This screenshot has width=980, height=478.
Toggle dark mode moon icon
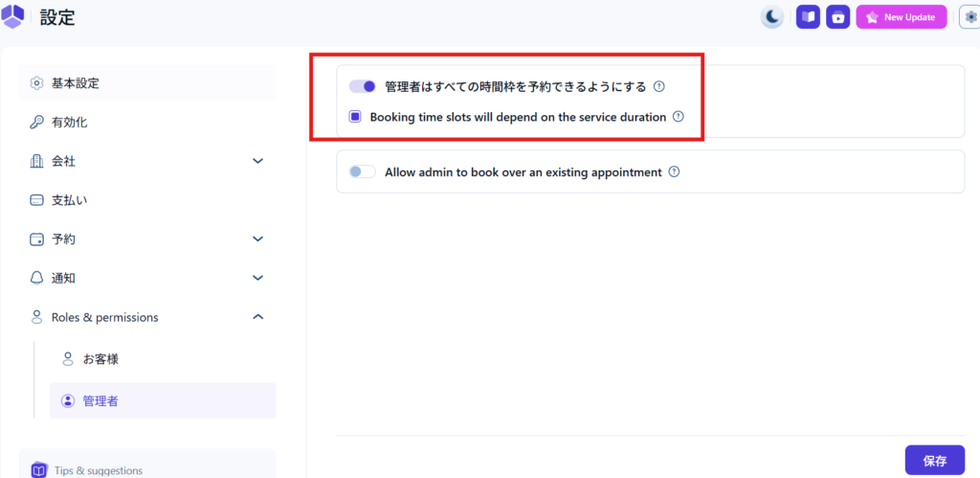[772, 17]
